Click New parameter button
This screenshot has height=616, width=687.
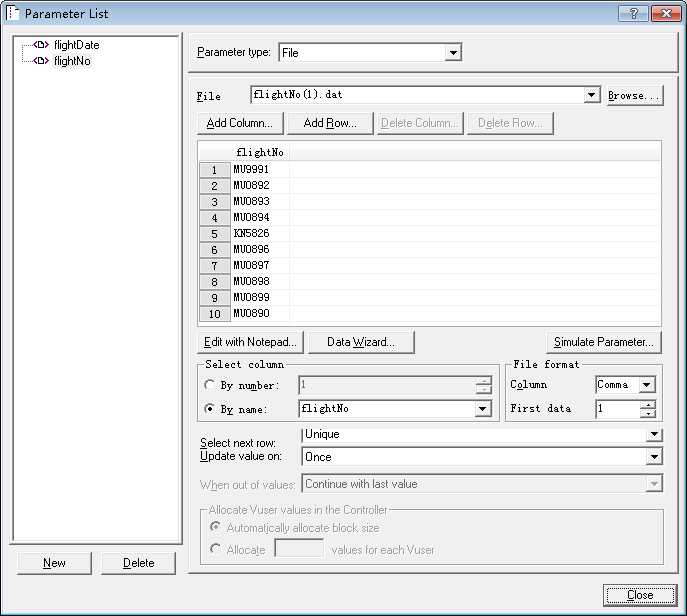pyautogui.click(x=54, y=563)
